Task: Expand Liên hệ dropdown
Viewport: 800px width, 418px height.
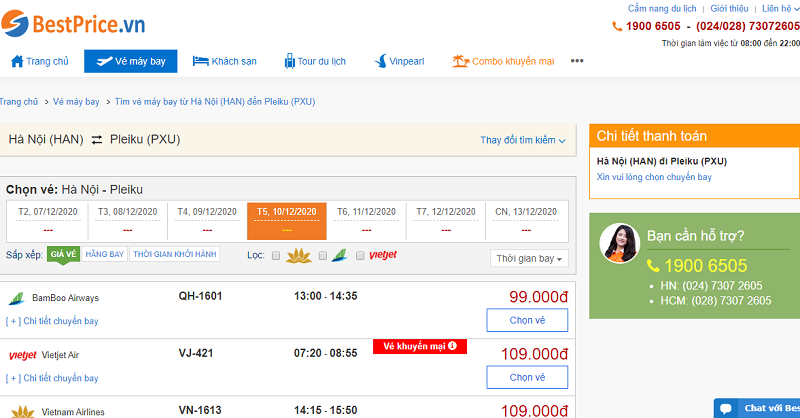Action: pos(781,9)
